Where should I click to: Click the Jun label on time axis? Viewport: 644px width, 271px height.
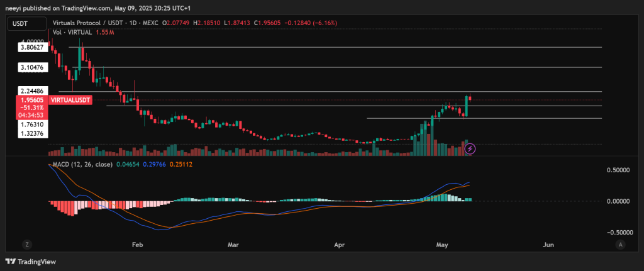tap(548, 244)
